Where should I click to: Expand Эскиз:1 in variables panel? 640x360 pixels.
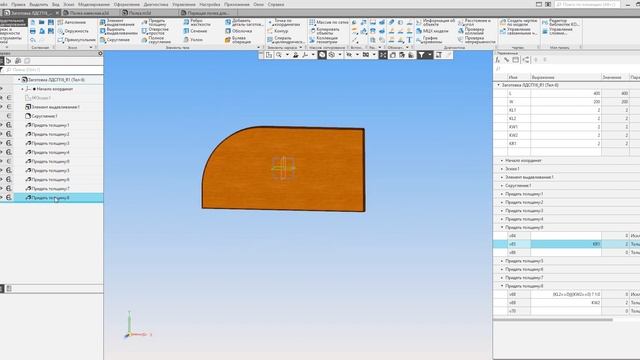(502, 169)
